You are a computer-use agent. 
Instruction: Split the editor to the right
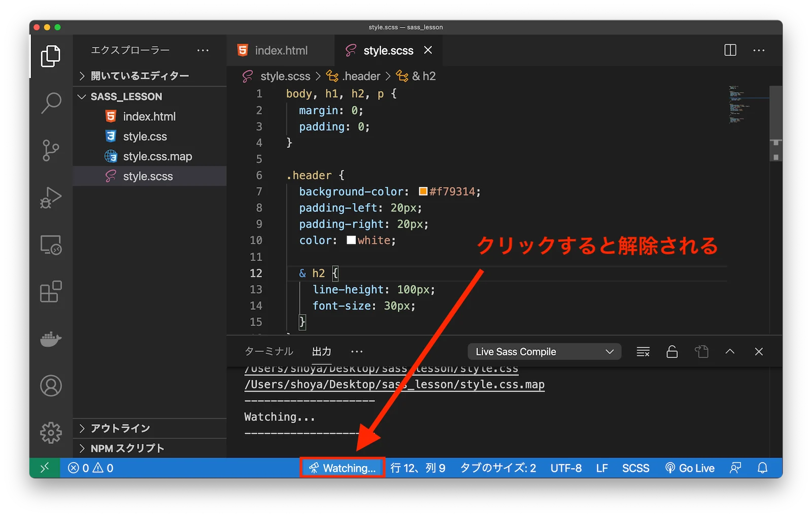point(730,50)
